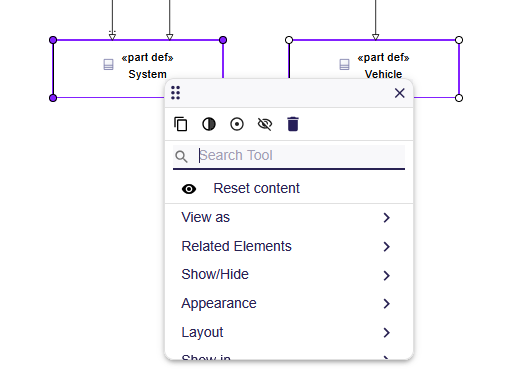Expand Related Elements chevron arrow
Screen dimensions: 518x369
coord(386,247)
